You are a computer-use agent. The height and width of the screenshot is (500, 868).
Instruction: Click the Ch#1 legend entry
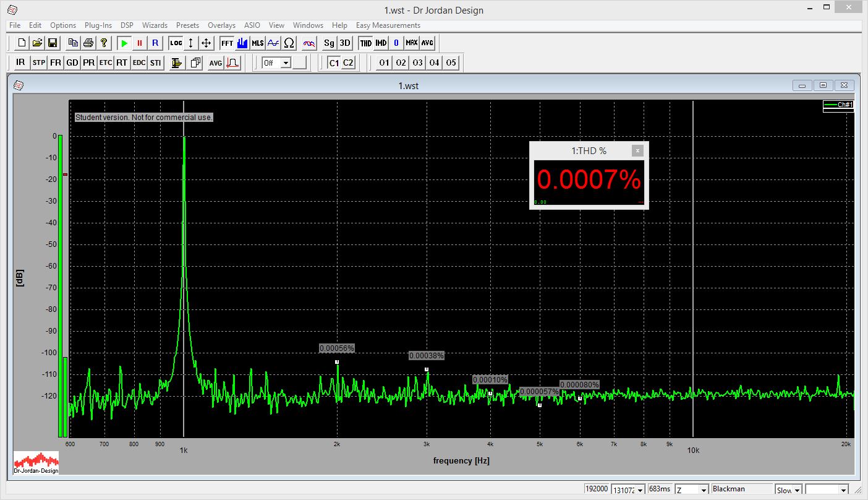click(838, 105)
